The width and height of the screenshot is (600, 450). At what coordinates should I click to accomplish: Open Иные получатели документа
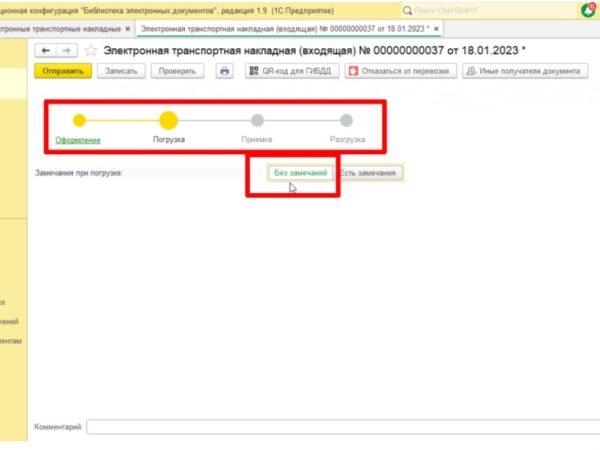525,71
